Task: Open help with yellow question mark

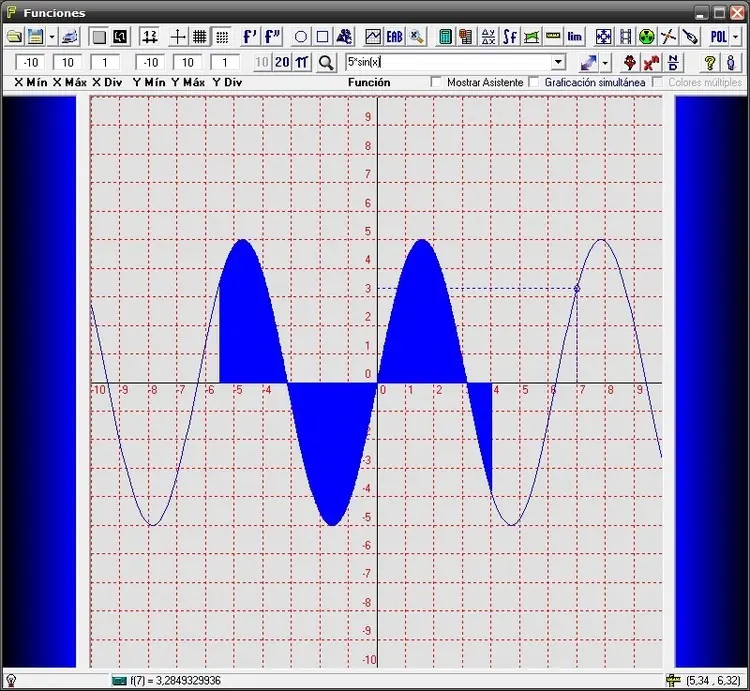Action: pos(709,63)
